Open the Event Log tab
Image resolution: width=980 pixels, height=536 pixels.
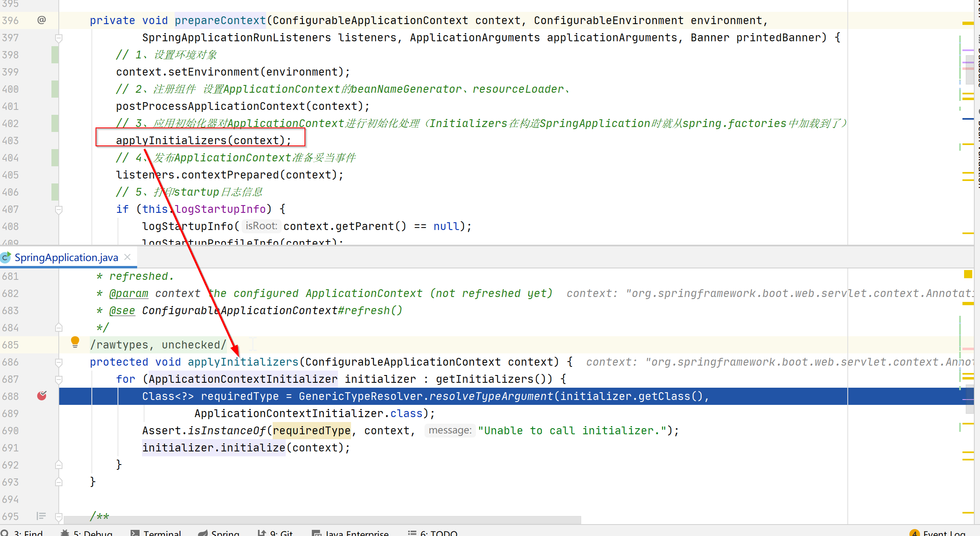click(x=938, y=533)
